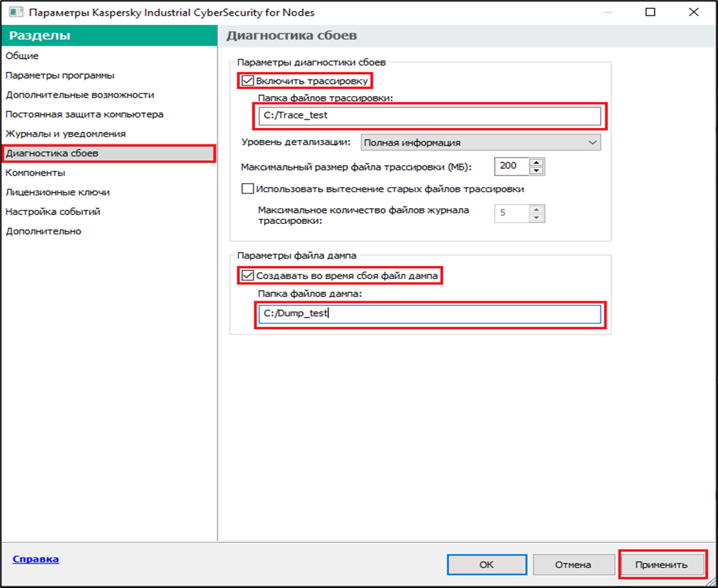Go to 'Постоянная защита компьютера' section
Image resolution: width=718 pixels, height=588 pixels.
click(84, 114)
